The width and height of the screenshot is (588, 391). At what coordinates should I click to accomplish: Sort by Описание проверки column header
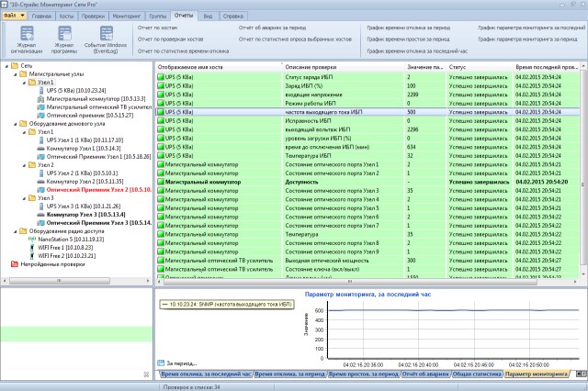click(343, 67)
